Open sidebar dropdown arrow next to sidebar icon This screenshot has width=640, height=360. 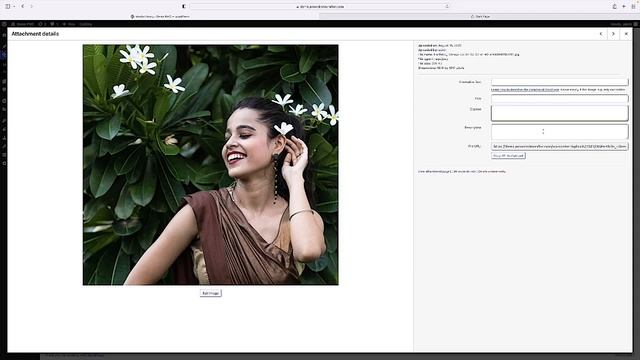pos(14,6)
